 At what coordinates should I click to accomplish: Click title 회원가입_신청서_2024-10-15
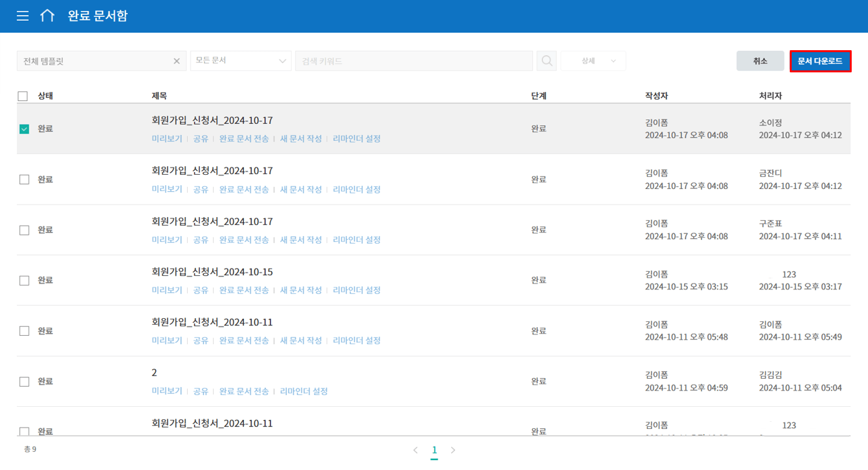[x=212, y=272]
